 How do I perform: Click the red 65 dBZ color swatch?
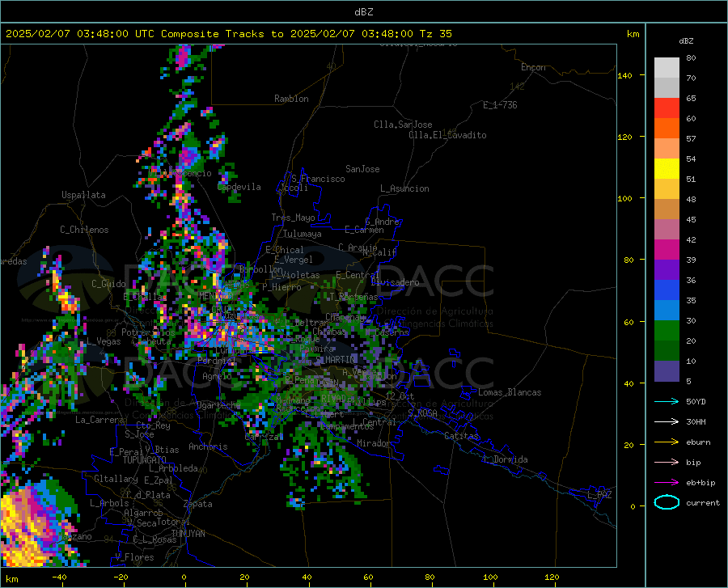click(x=667, y=108)
